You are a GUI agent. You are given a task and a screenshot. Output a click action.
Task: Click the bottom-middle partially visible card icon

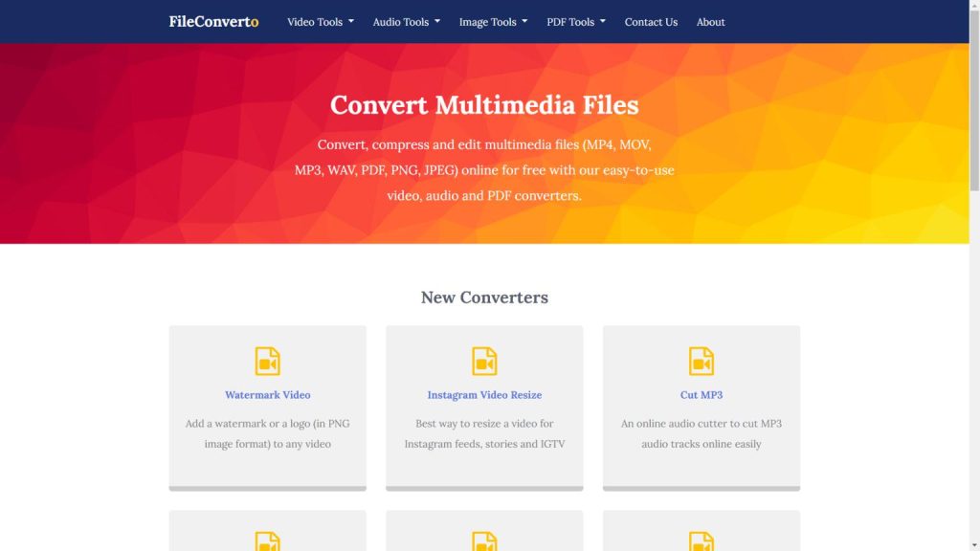click(484, 541)
